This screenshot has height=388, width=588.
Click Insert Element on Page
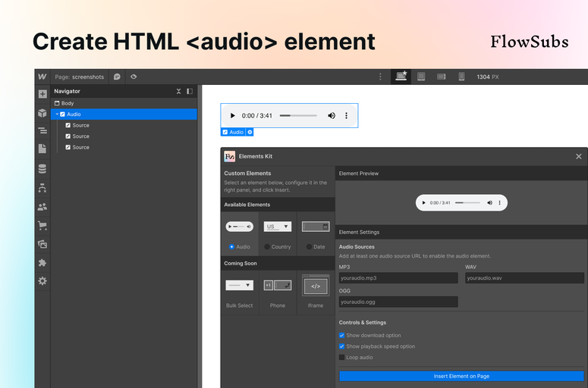[x=461, y=377]
